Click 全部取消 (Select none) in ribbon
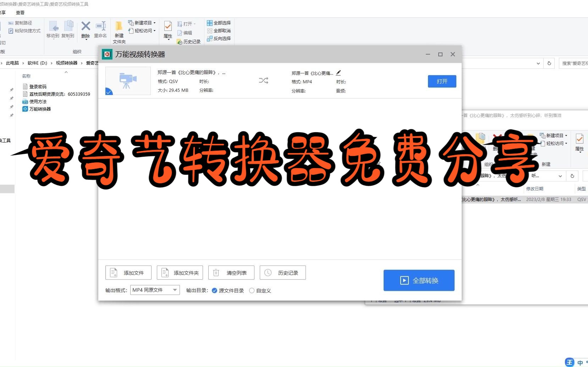 click(219, 30)
